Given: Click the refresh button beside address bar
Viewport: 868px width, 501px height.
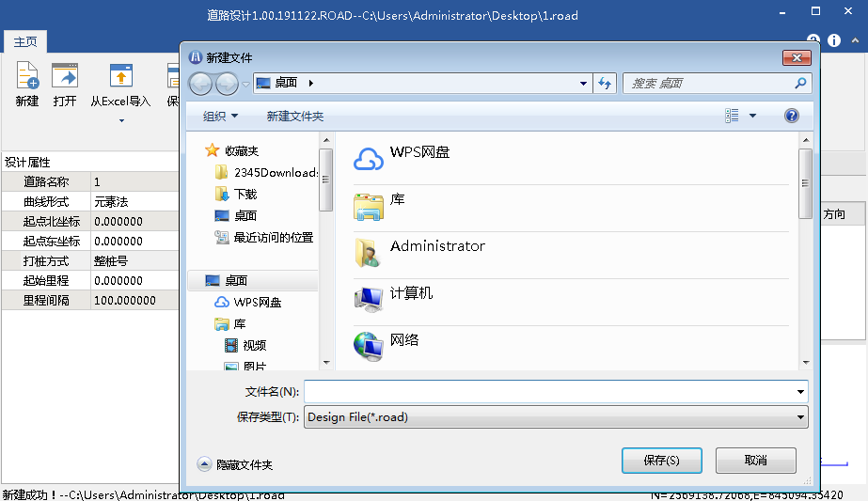Looking at the screenshot, I should click(606, 83).
